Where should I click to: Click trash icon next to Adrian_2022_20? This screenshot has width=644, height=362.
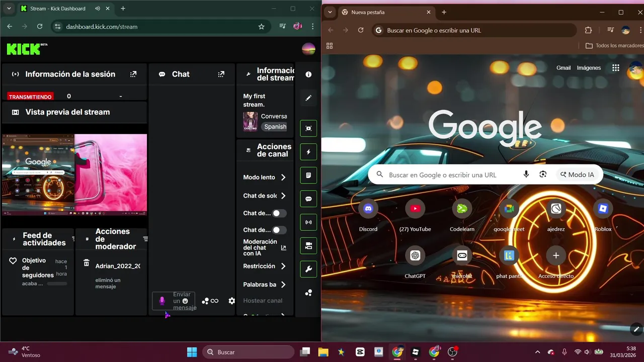tap(87, 263)
